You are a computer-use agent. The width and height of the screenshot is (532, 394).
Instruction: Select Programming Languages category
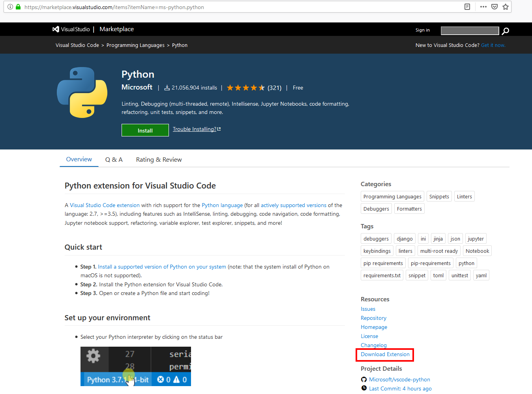point(392,196)
